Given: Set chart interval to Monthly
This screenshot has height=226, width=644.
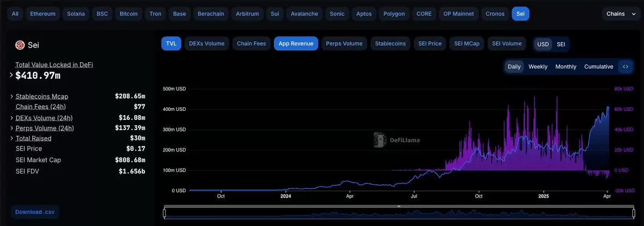Looking at the screenshot, I should click(x=566, y=66).
